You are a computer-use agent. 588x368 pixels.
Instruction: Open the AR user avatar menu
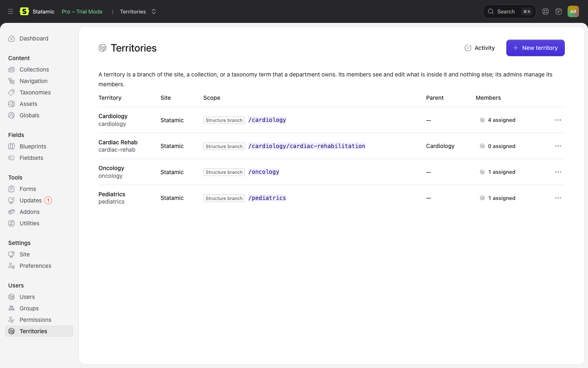573,11
